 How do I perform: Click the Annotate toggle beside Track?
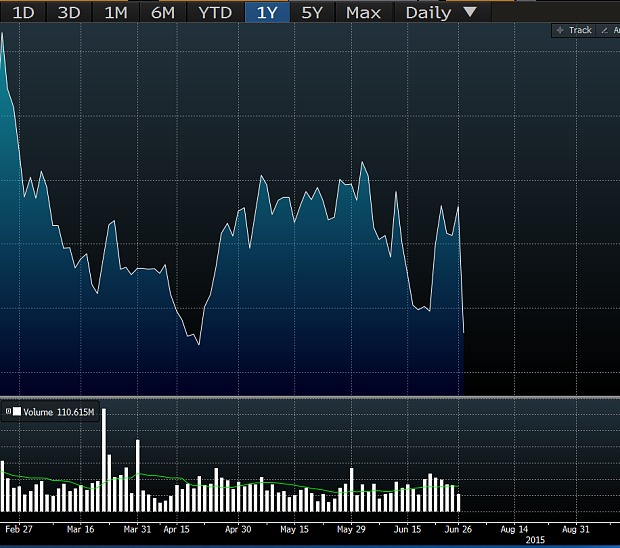608,30
